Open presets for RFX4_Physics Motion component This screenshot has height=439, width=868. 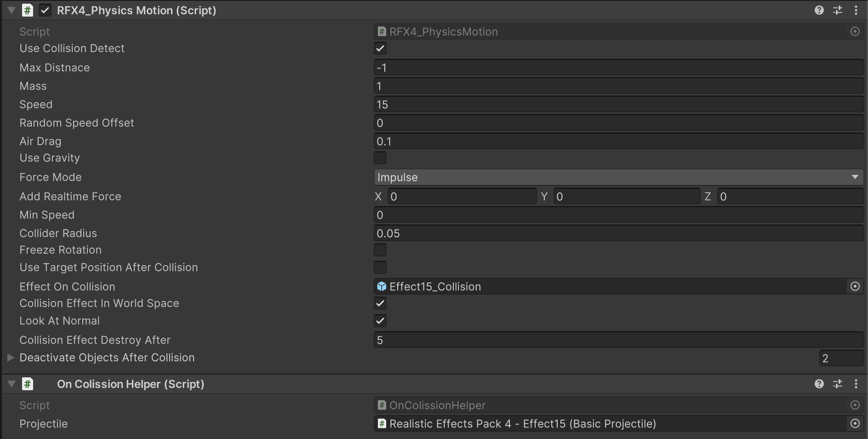[837, 10]
